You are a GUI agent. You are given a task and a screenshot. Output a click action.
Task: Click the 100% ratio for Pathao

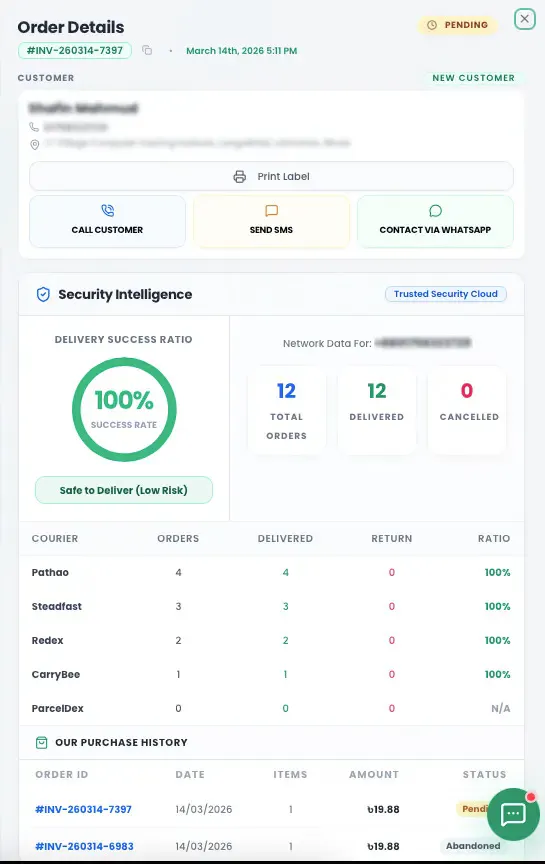pos(497,573)
